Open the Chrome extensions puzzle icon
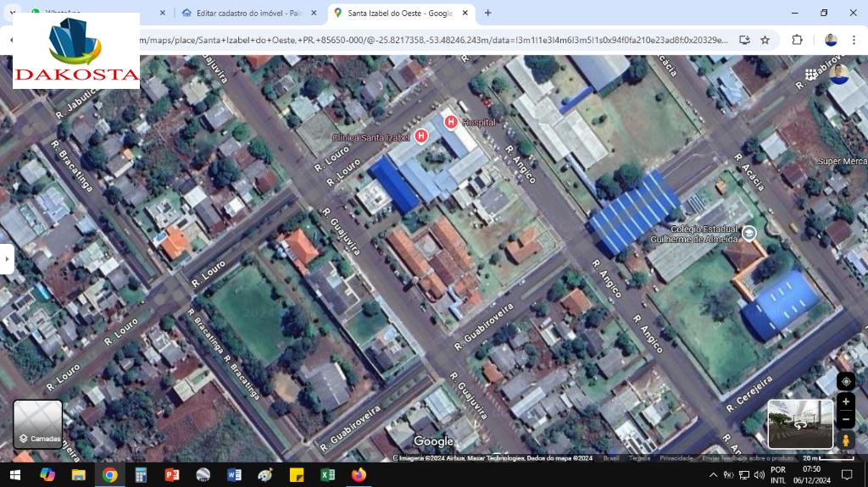This screenshot has height=487, width=868. pos(797,40)
